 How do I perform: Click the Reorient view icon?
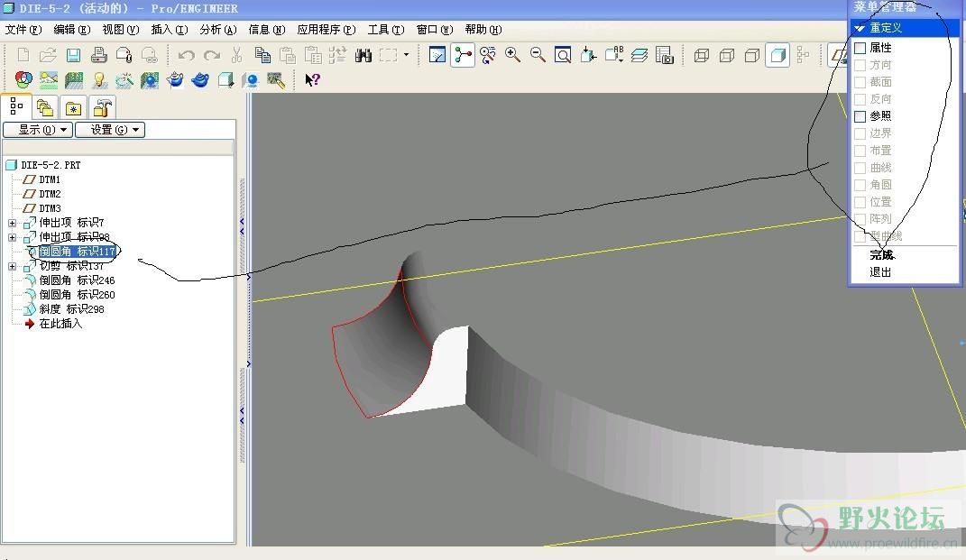[588, 55]
